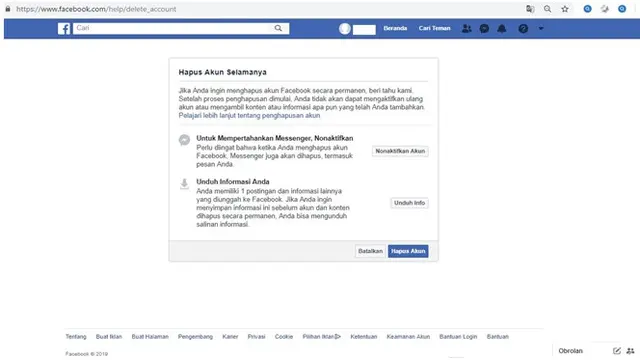Open the Buat Iklan footer link
Screen dimensions: 640x360
coord(109,337)
